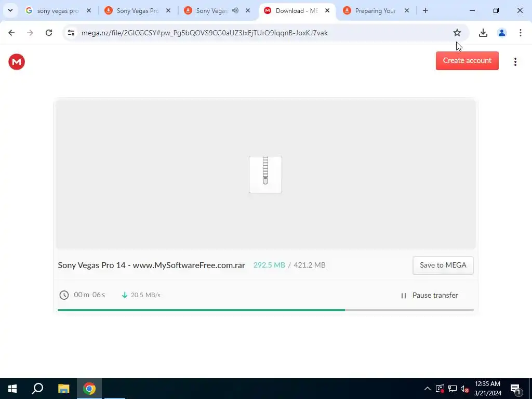This screenshot has height=399, width=532.
Task: Open MEGA page three-dot menu
Action: click(515, 62)
